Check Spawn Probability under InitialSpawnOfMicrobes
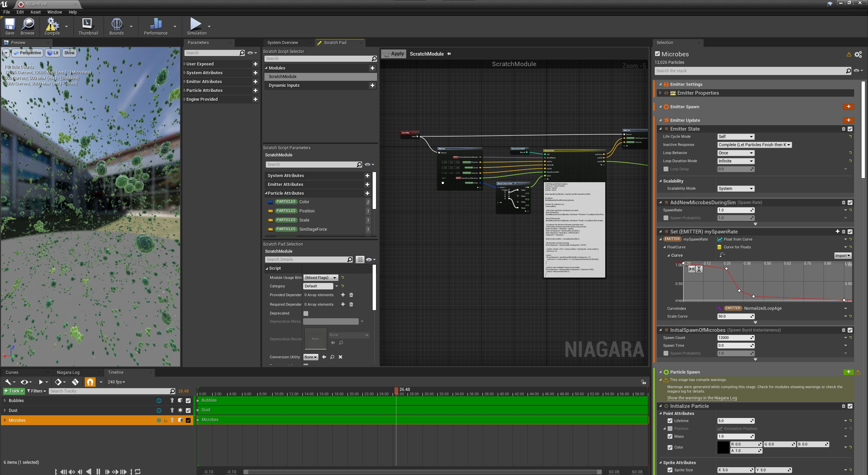The width and height of the screenshot is (868, 475). (666, 353)
